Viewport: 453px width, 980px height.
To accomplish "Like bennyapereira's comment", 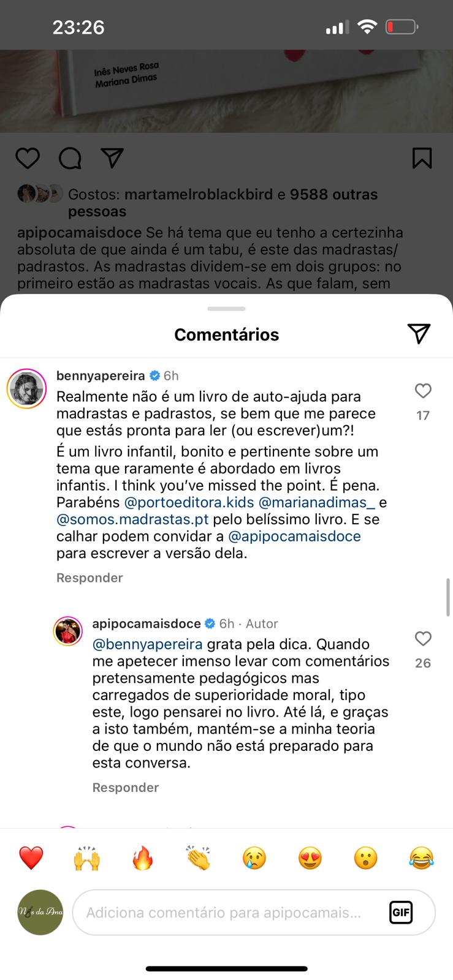I will [x=423, y=391].
